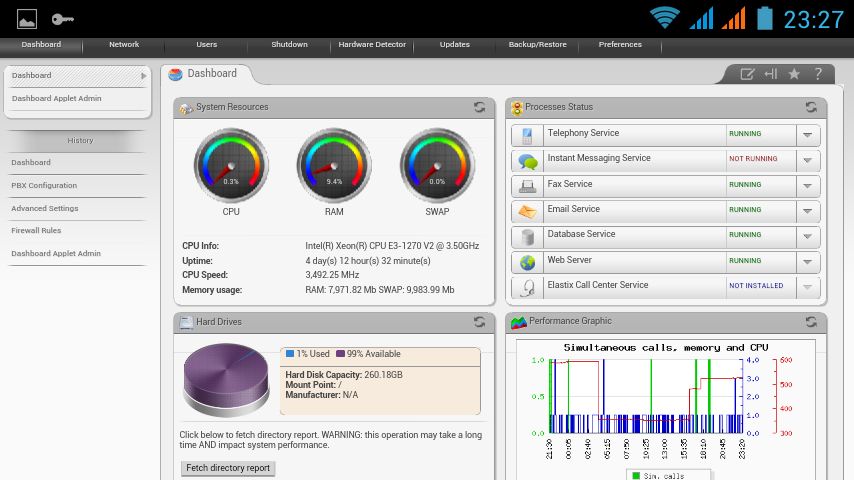Open Elastix Call Center Service dropdown
The width and height of the screenshot is (854, 480).
(x=808, y=288)
